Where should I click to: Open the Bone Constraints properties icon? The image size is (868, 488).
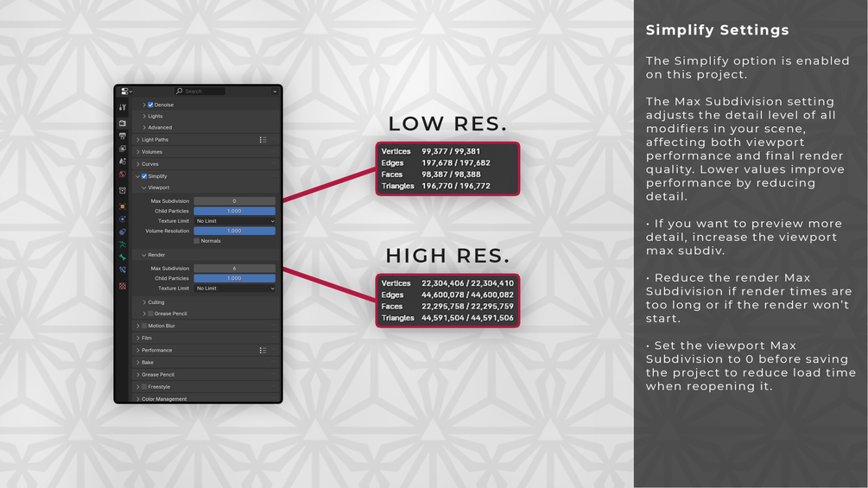123,269
